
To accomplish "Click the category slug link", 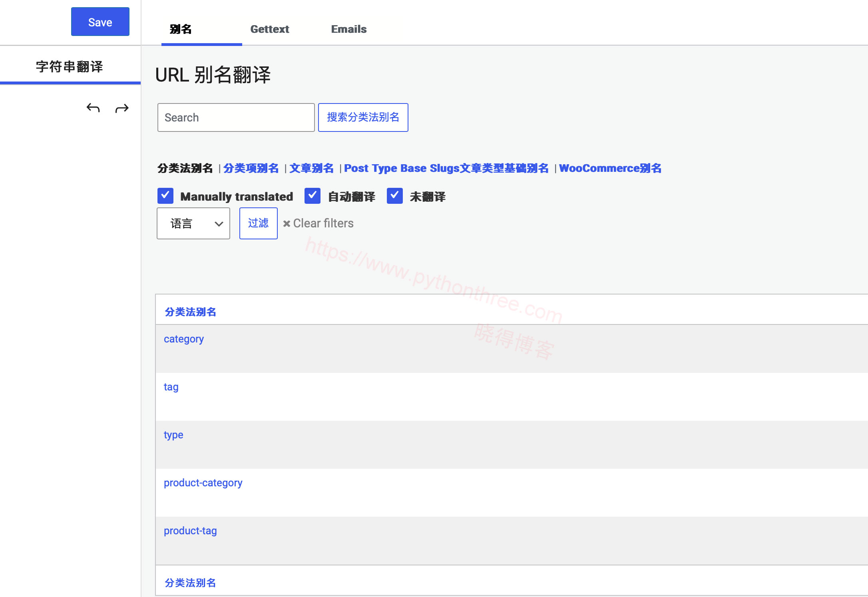I will click(x=183, y=339).
